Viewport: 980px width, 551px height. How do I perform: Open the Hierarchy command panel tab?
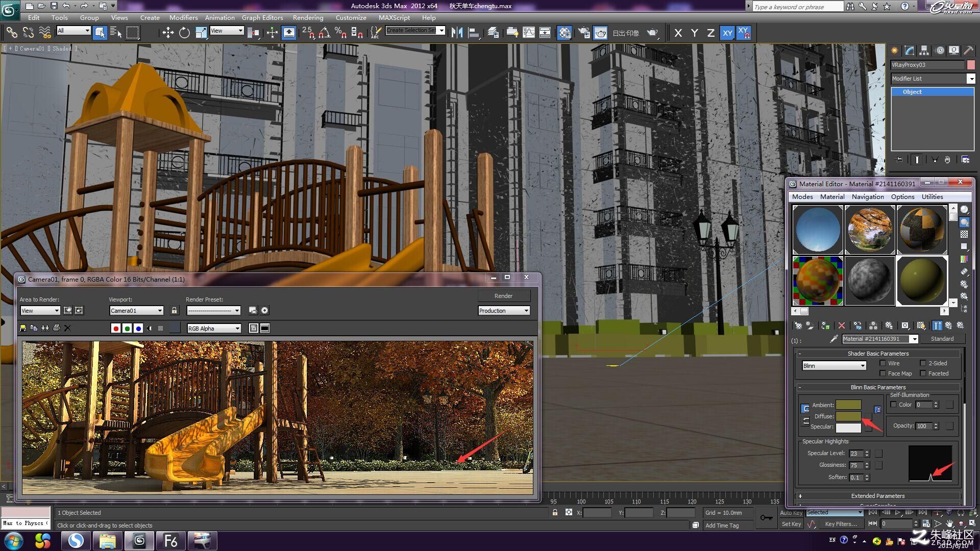tap(924, 51)
